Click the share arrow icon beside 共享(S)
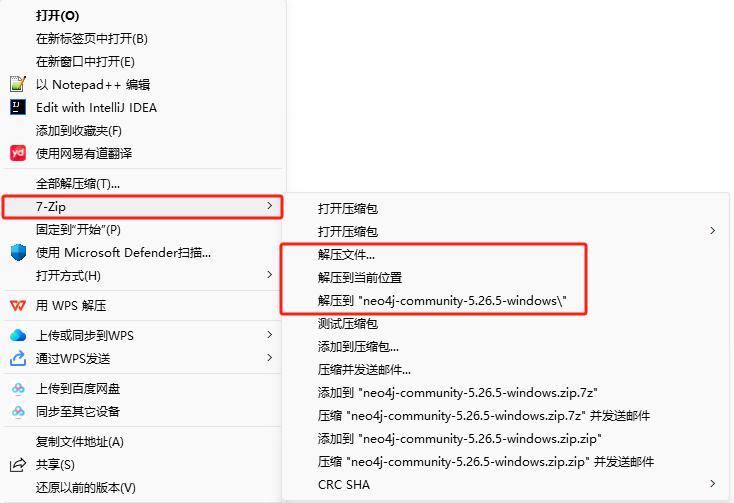Image resolution: width=734 pixels, height=503 pixels. [18, 465]
